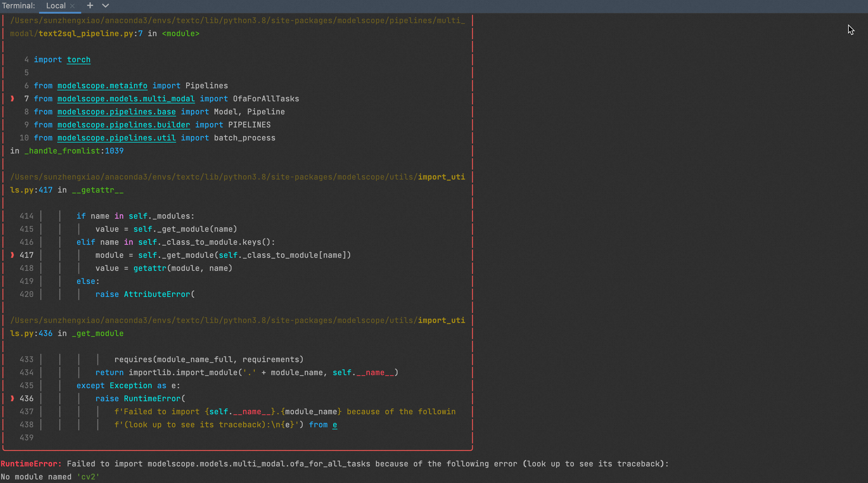Follow the modelscope.pipelines.util link
868x483 pixels.
[116, 138]
